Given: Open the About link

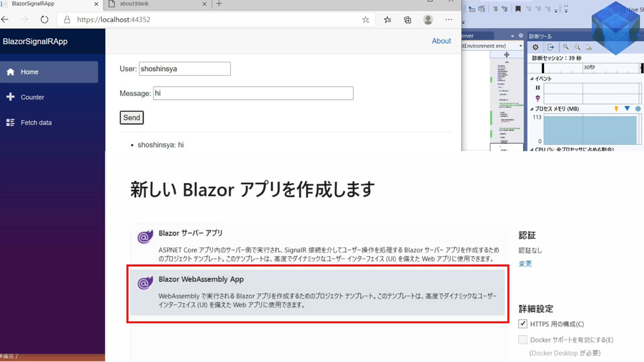Looking at the screenshot, I should [441, 41].
